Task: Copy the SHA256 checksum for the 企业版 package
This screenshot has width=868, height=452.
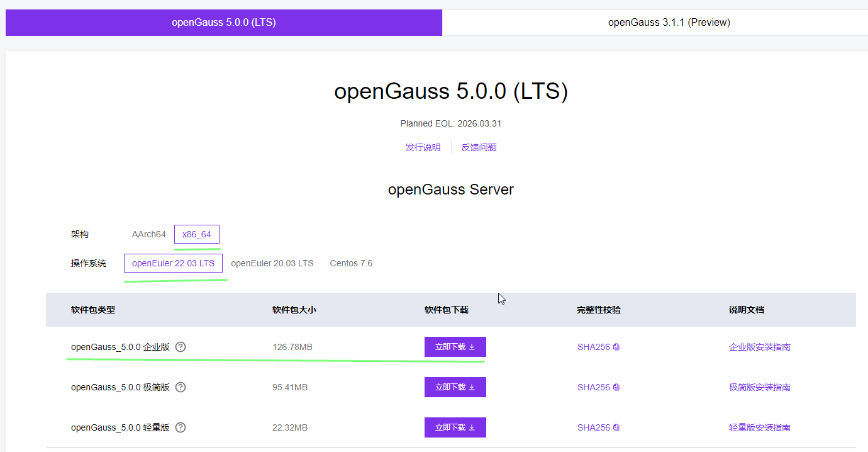Action: coord(616,347)
